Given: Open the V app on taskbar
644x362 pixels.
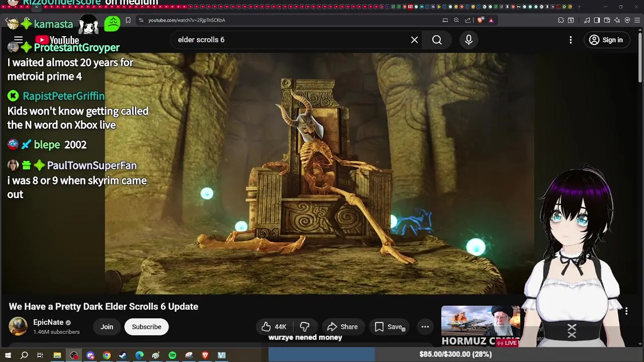Looking at the screenshot, I should [x=221, y=355].
